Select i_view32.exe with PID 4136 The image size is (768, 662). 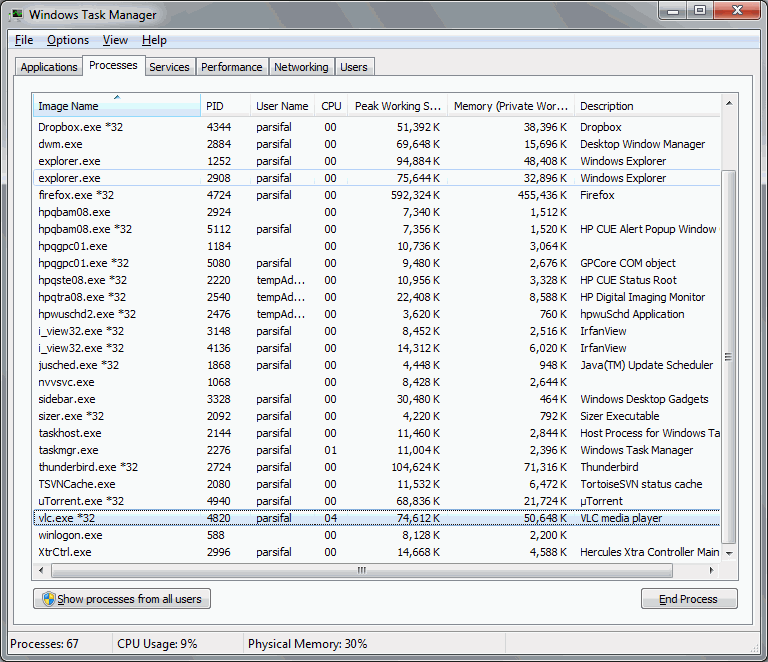click(377, 348)
